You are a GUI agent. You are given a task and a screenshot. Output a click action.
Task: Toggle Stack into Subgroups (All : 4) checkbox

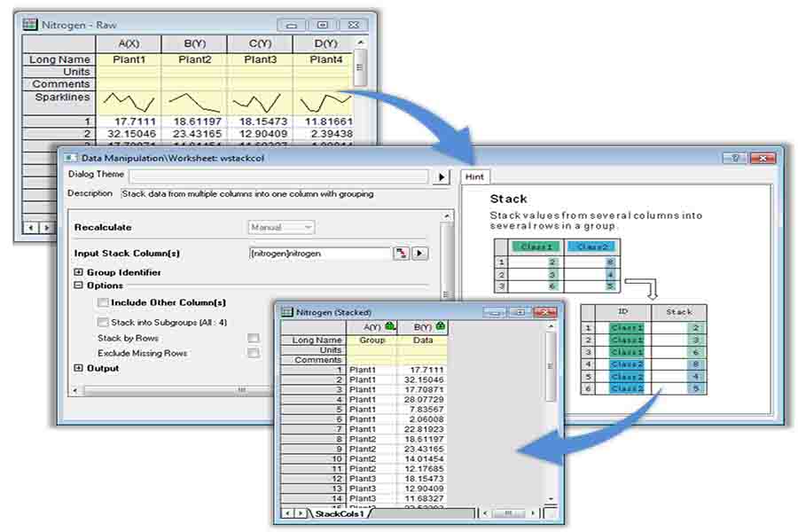pyautogui.click(x=102, y=322)
